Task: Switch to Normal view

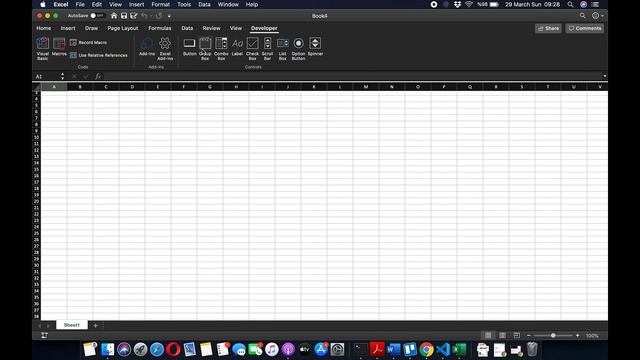Action: tap(488, 336)
